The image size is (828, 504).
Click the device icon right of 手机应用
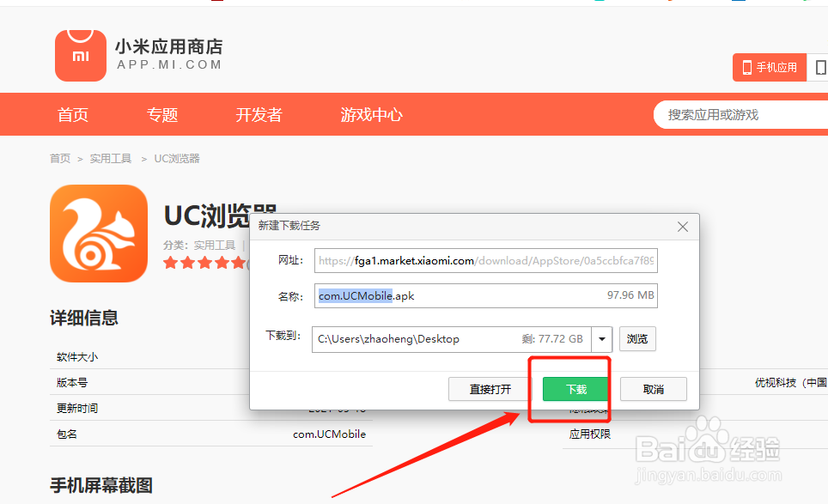820,67
